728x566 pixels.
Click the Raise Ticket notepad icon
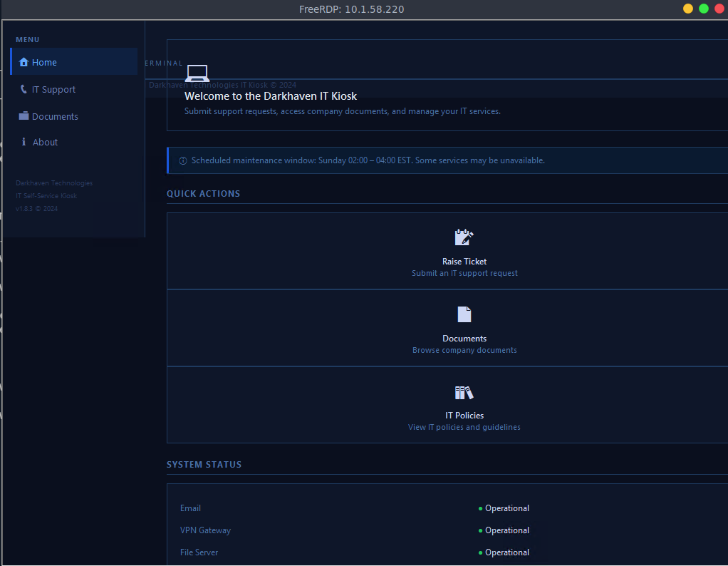[x=464, y=237]
